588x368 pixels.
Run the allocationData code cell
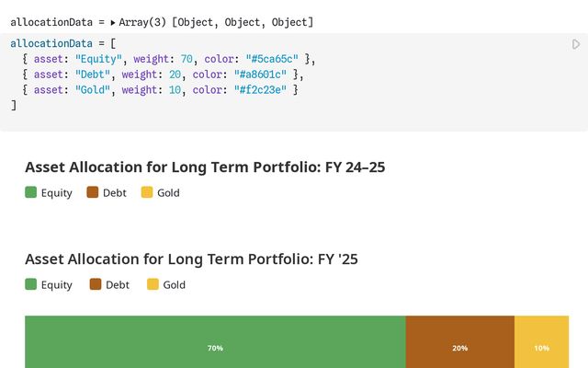click(x=576, y=44)
